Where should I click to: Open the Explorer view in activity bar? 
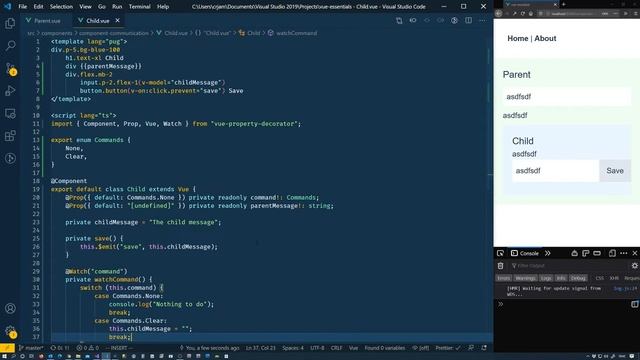click(10, 23)
